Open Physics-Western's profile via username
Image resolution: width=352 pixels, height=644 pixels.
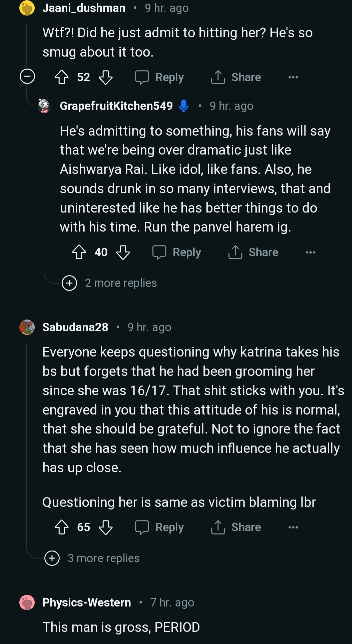pos(87,602)
